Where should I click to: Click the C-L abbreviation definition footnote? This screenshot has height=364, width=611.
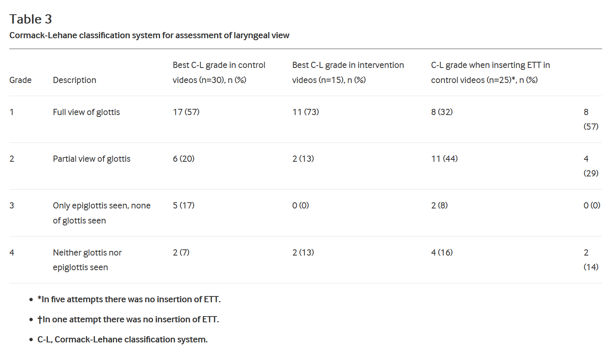pos(123,339)
